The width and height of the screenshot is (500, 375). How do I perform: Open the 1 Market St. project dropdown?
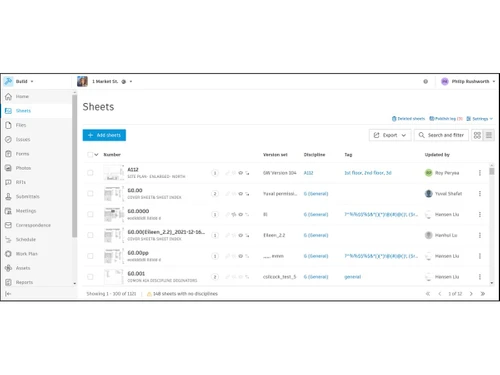point(131,81)
